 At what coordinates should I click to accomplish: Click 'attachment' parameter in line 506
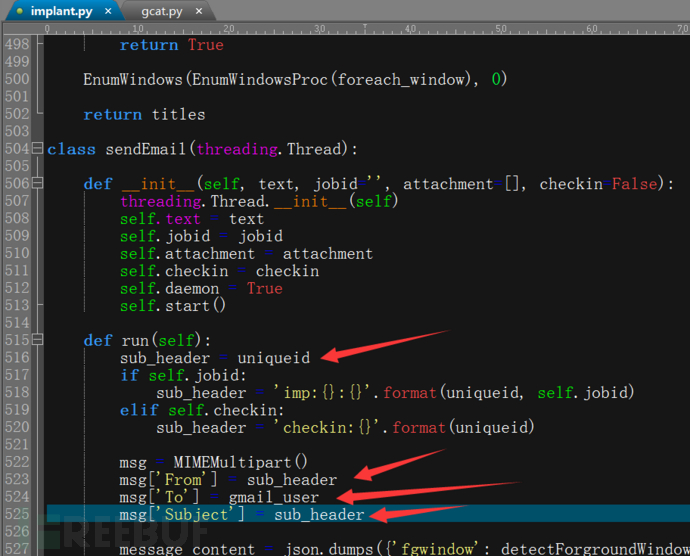click(448, 184)
